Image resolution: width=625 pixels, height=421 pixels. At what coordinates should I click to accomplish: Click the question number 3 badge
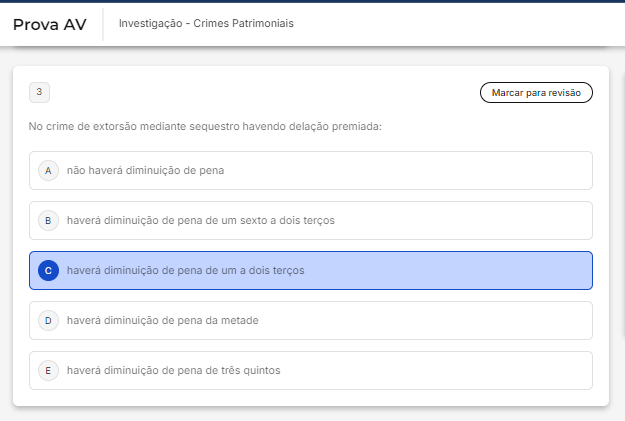click(39, 92)
